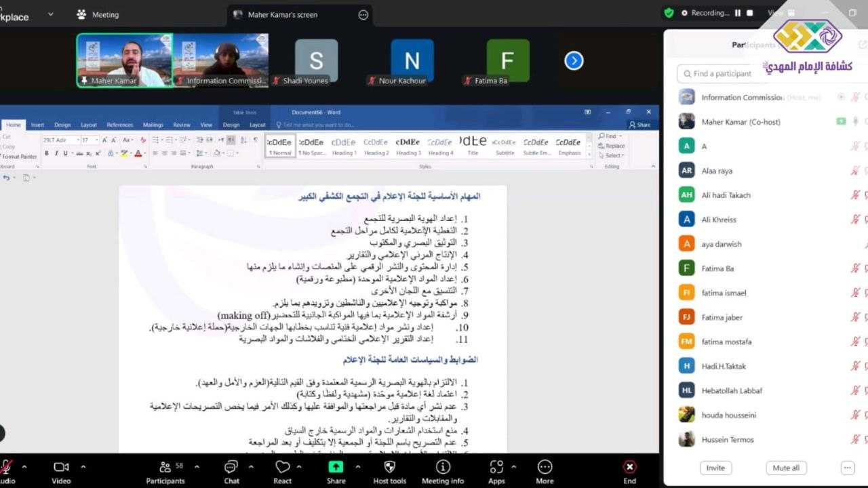Open the References ribbon tab

[119, 125]
